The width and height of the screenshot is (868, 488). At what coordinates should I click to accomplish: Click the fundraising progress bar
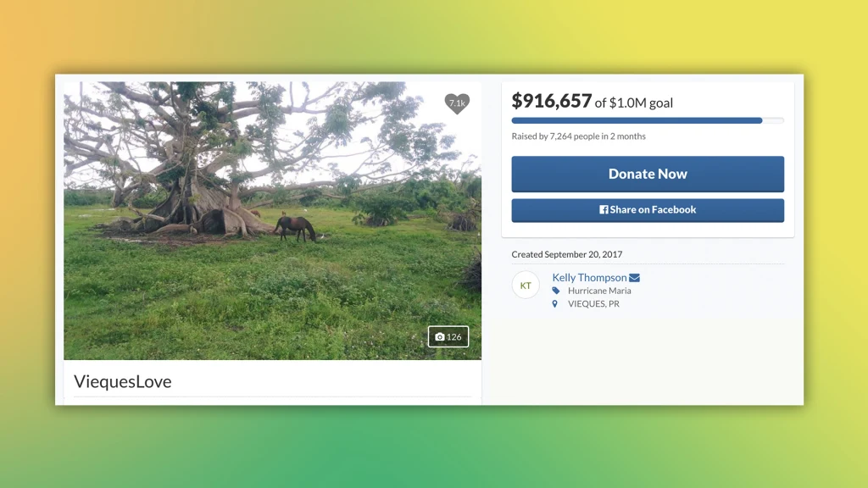pos(647,120)
